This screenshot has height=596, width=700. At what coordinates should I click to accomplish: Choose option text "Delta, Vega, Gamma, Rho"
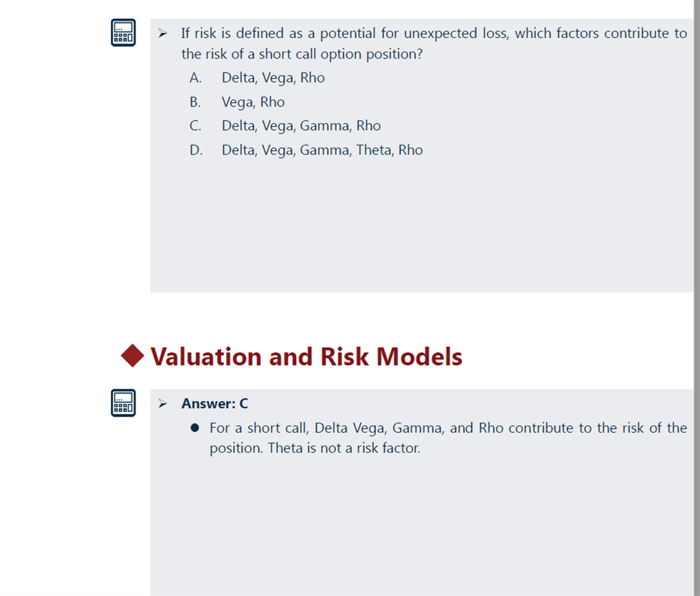pos(301,126)
